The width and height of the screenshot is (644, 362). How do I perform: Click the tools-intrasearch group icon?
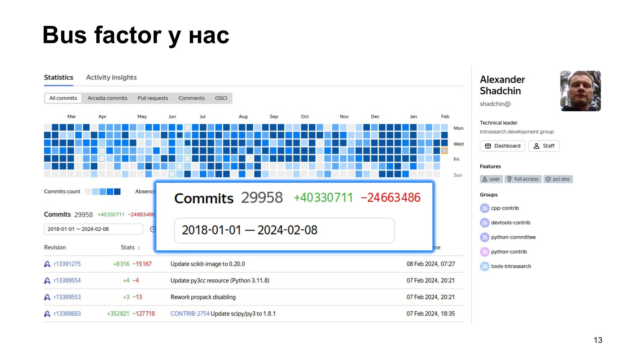(484, 266)
